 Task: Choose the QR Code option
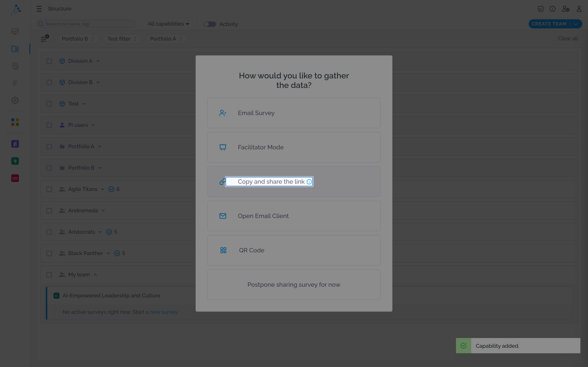294,250
